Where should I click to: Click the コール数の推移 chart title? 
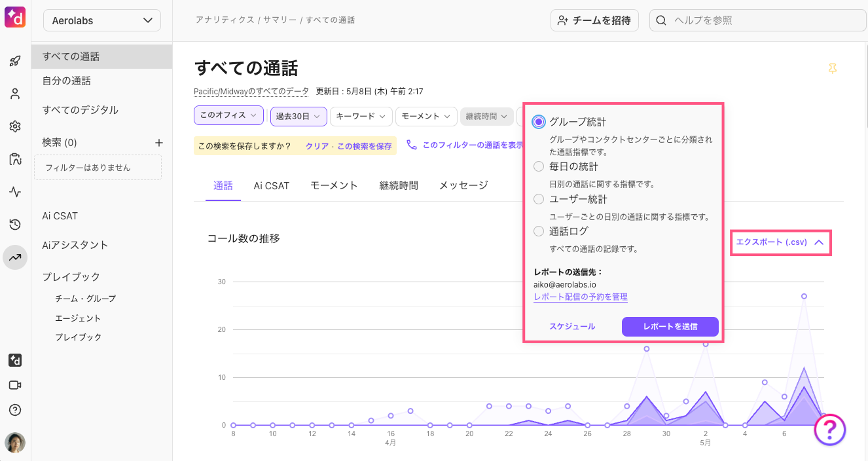pos(244,239)
